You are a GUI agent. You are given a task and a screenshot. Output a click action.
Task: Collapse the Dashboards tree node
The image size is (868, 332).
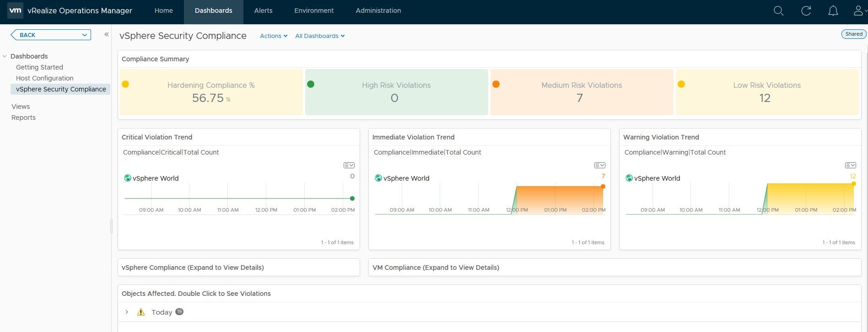5,56
